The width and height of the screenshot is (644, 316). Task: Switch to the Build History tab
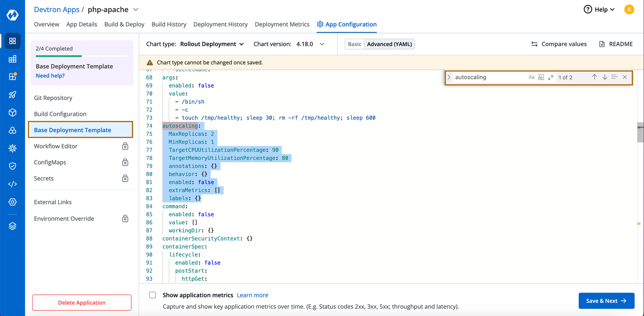169,25
